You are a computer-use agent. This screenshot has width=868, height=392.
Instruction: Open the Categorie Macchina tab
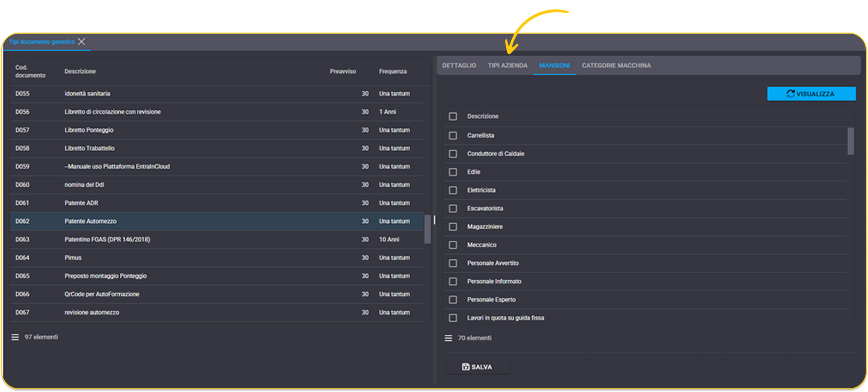coord(616,66)
